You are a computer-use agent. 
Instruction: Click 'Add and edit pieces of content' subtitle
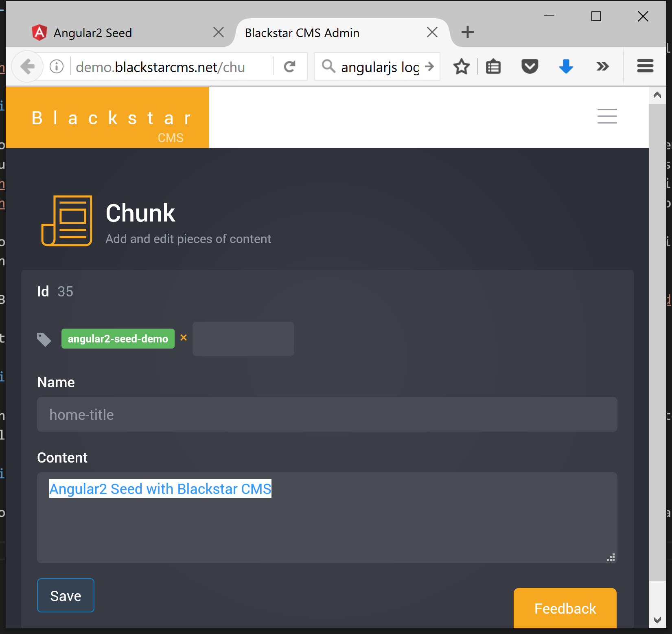(188, 239)
